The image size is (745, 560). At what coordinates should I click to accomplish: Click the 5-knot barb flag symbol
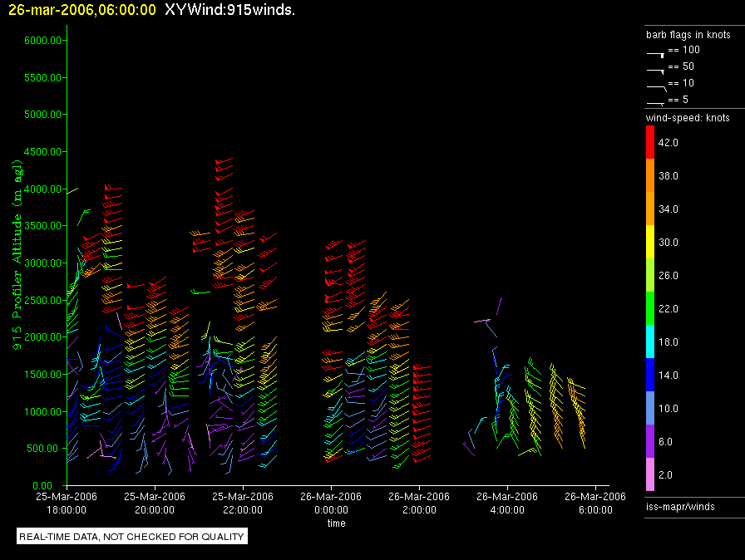[656, 101]
